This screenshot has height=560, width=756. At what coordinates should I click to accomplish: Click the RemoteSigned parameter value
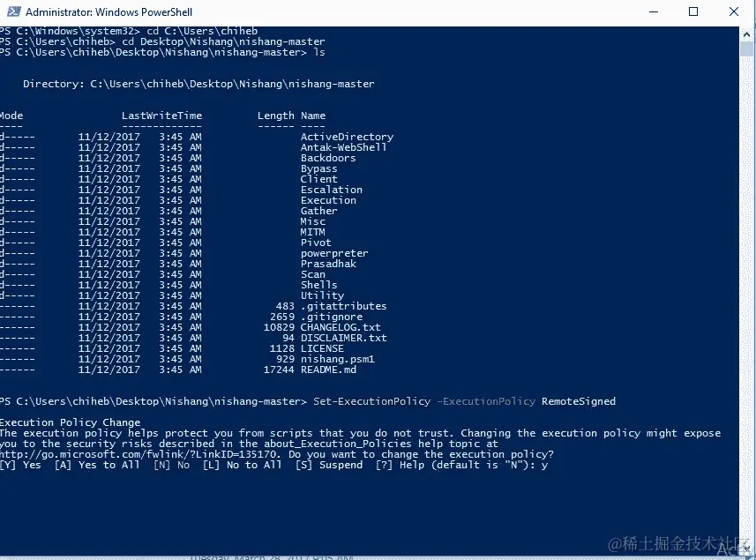579,401
